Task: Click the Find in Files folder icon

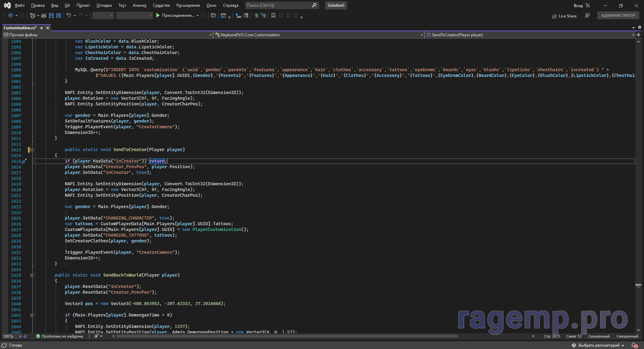Action: pos(213,15)
